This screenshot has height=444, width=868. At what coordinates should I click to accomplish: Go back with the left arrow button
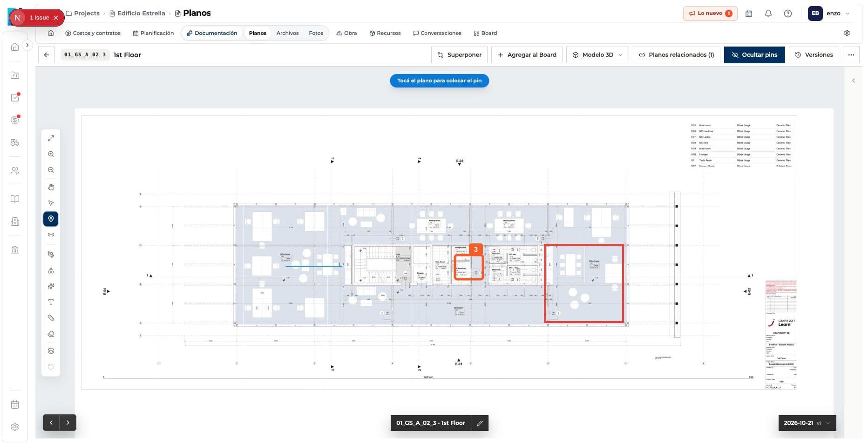pyautogui.click(x=47, y=55)
